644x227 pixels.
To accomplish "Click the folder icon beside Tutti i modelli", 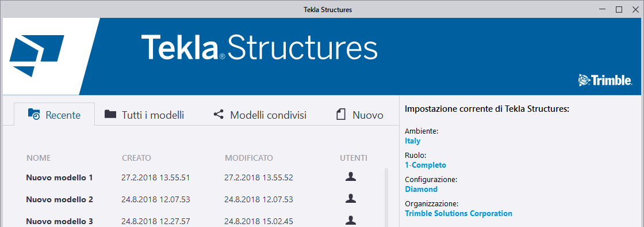I will pos(110,114).
